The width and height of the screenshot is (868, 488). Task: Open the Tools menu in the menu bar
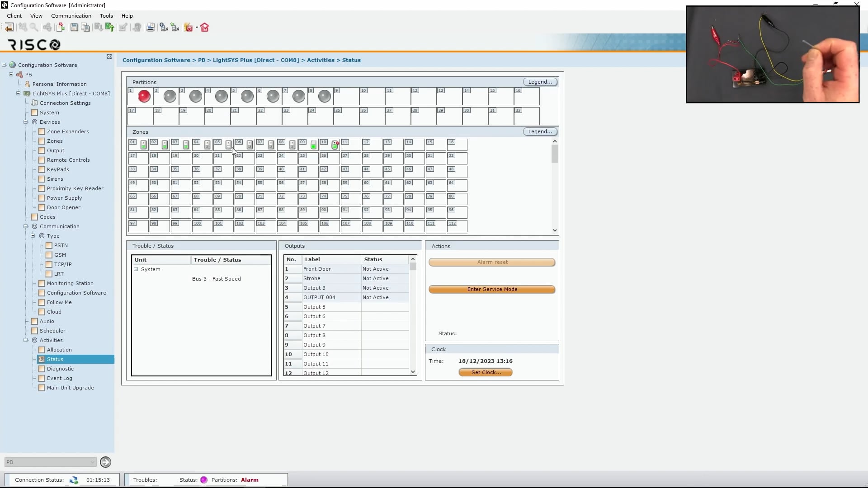pyautogui.click(x=106, y=15)
